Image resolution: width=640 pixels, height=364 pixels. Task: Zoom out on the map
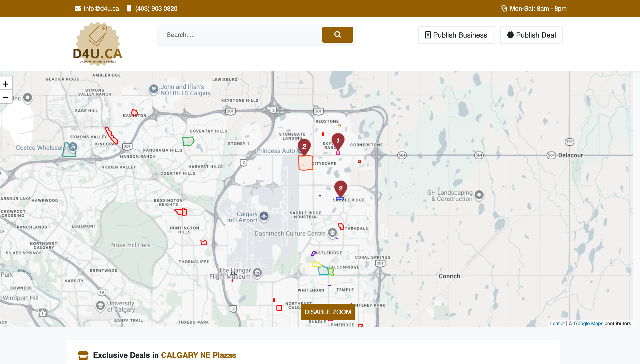6,97
